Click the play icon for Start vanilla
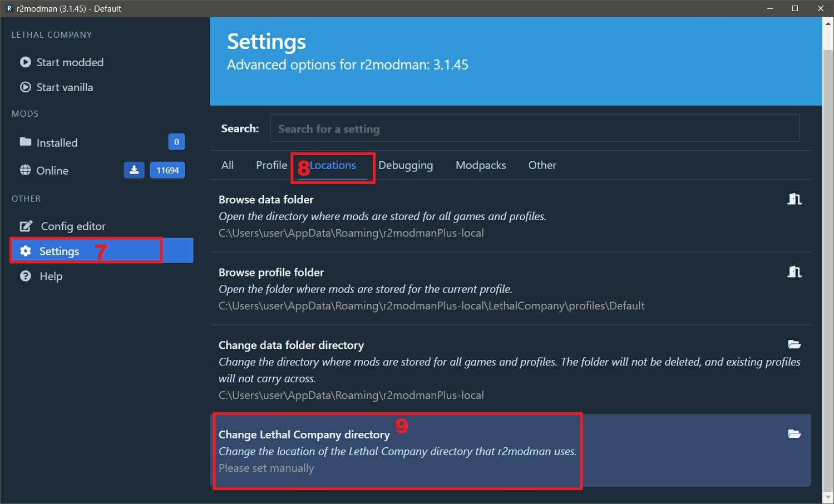Viewport: 834px width, 504px height. coord(26,87)
